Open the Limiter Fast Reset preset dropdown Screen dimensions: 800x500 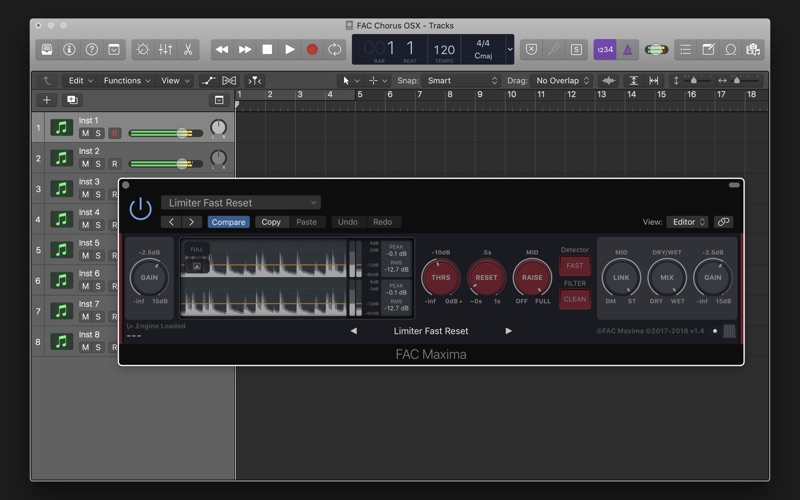pos(241,203)
